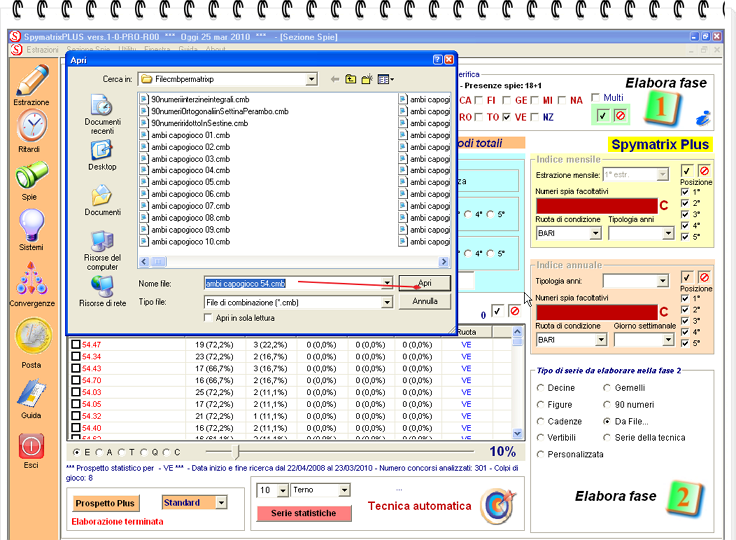
Task: Go to Risorse di rete in Apri dialog
Action: pos(102,291)
